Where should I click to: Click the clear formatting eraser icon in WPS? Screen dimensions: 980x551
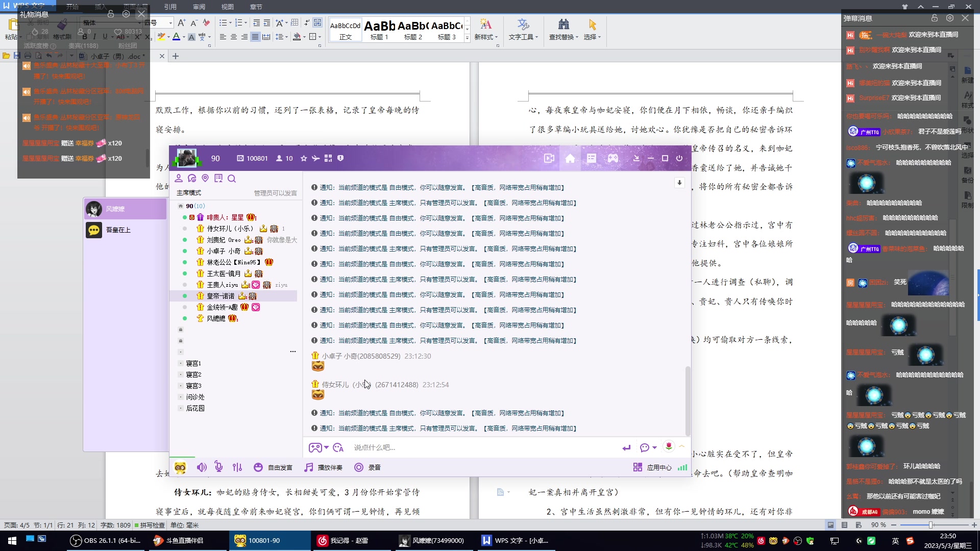[x=206, y=22]
